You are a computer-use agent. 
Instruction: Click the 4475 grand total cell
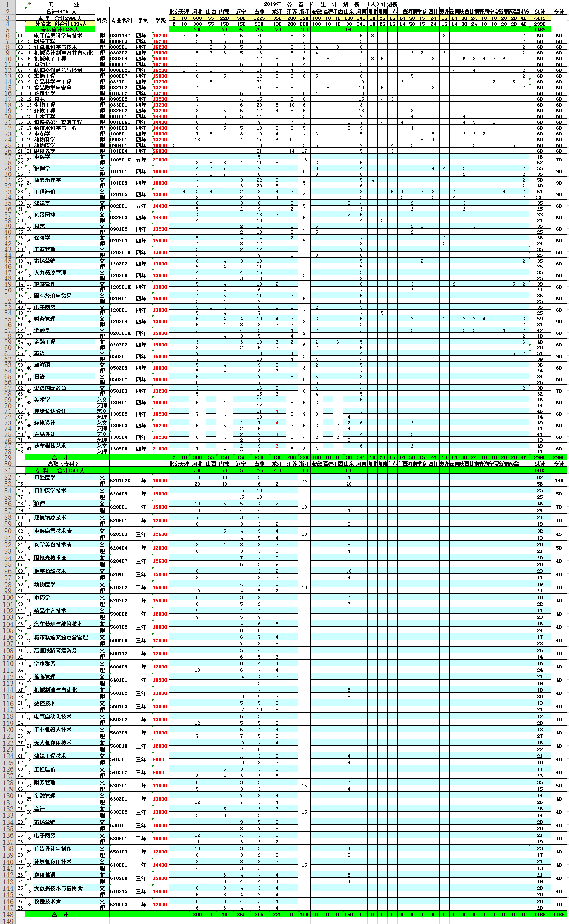click(x=540, y=18)
